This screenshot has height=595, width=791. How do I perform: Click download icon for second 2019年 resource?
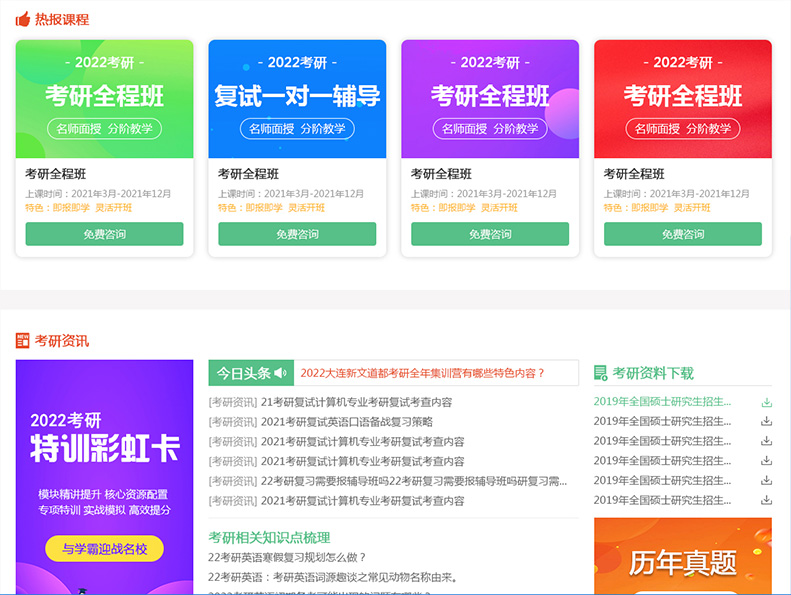pyautogui.click(x=766, y=422)
